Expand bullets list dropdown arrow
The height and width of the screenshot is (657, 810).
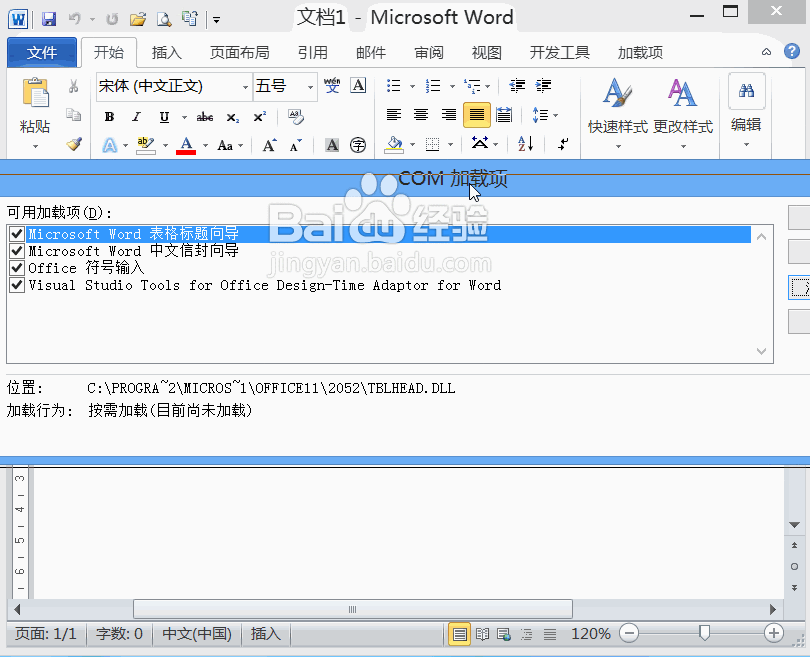pos(412,86)
